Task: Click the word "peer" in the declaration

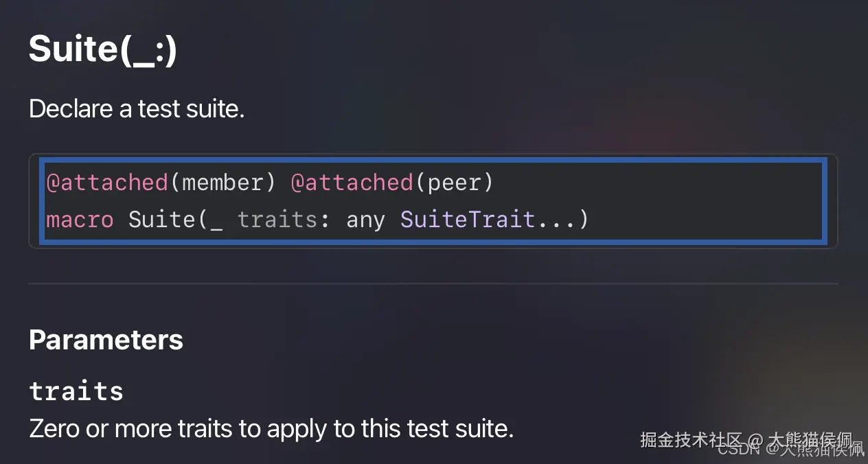Action: click(x=453, y=183)
